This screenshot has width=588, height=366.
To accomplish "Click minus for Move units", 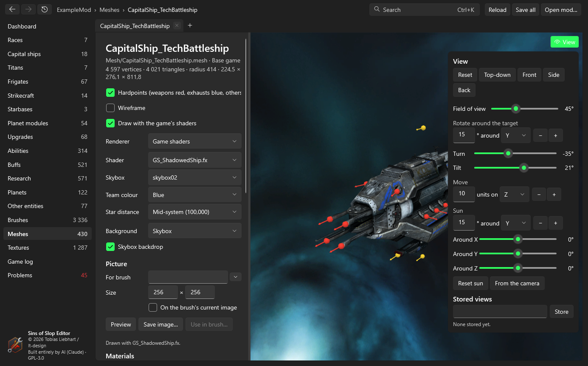I will coord(539,194).
